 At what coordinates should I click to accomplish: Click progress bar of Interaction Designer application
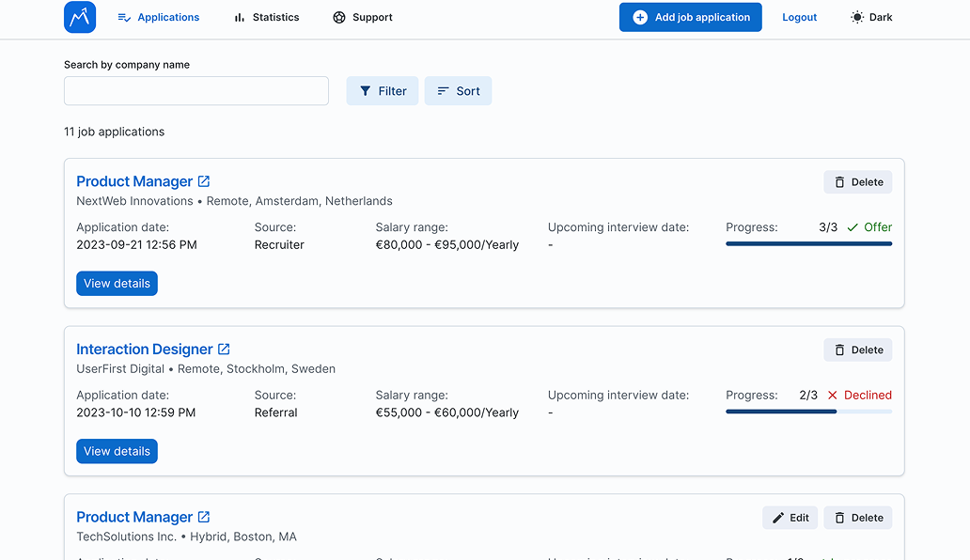tap(808, 412)
